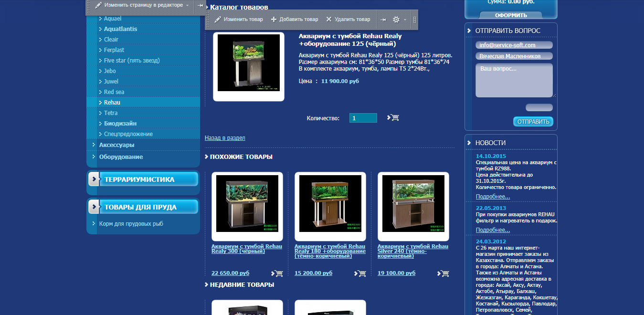Click the Каталог товаров heading
Image resolution: width=644 pixels, height=315 pixels.
point(239,7)
